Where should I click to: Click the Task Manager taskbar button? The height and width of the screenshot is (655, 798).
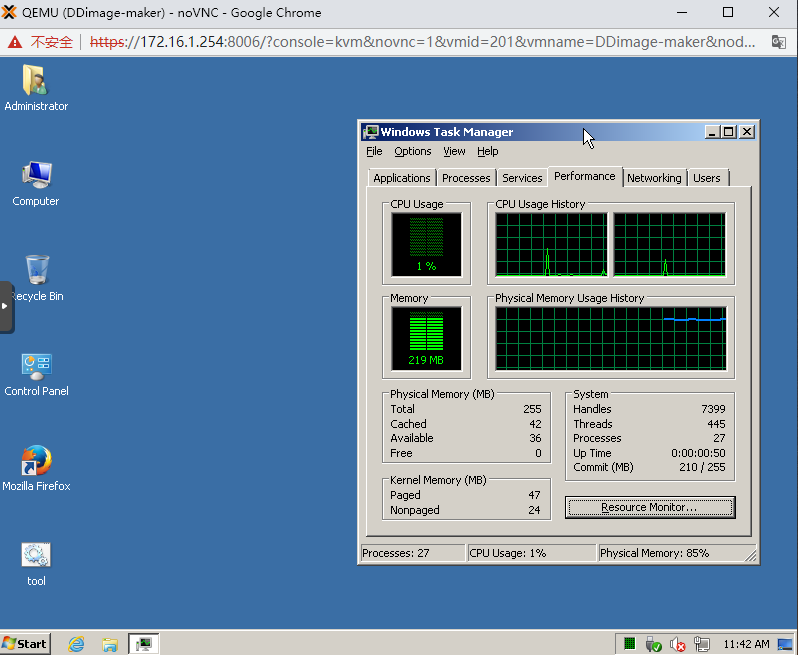coord(144,644)
